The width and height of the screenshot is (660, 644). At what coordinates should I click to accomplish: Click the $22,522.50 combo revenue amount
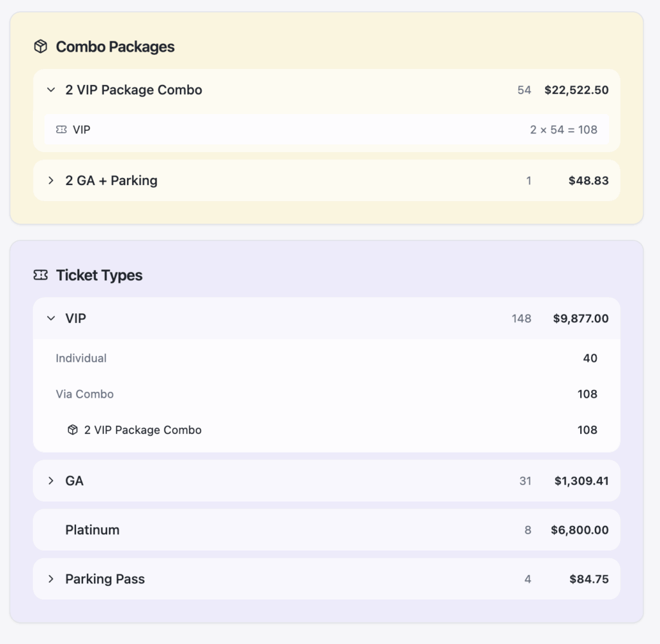coord(576,90)
